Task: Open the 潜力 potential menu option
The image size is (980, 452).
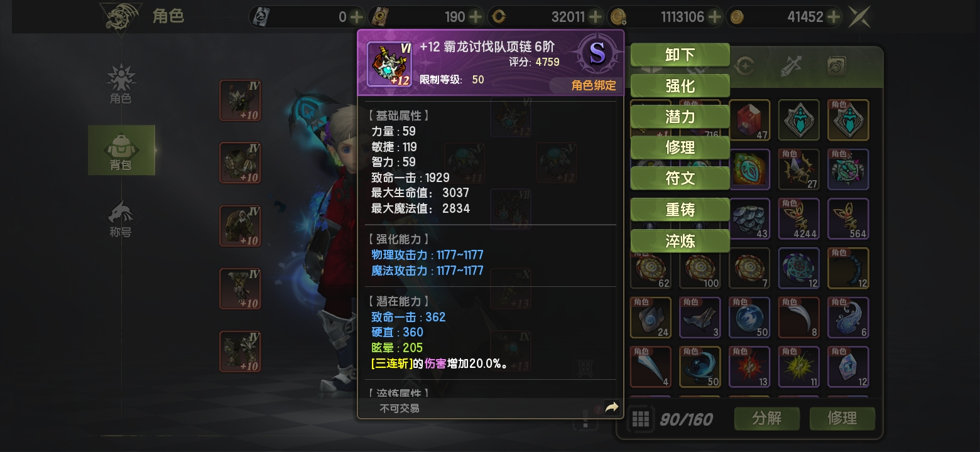Action: [x=680, y=117]
